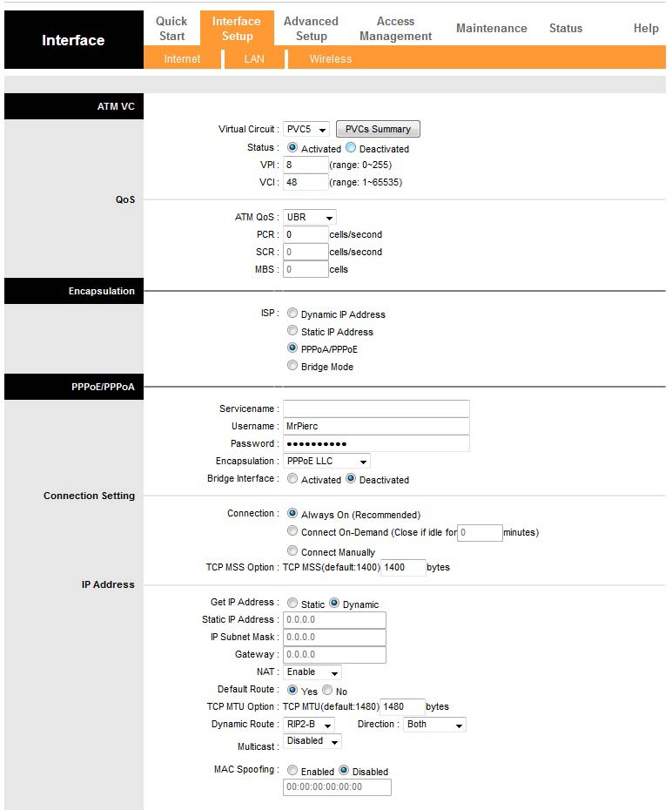The image size is (672, 810).
Task: Set Bridge Interface to Deactivated
Action: 351,478
